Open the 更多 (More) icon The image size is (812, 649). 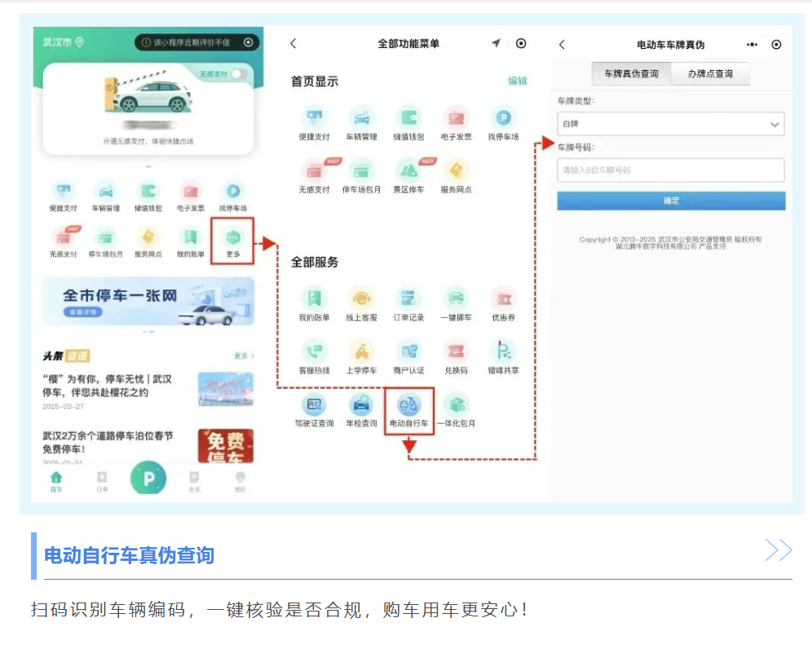tap(233, 240)
